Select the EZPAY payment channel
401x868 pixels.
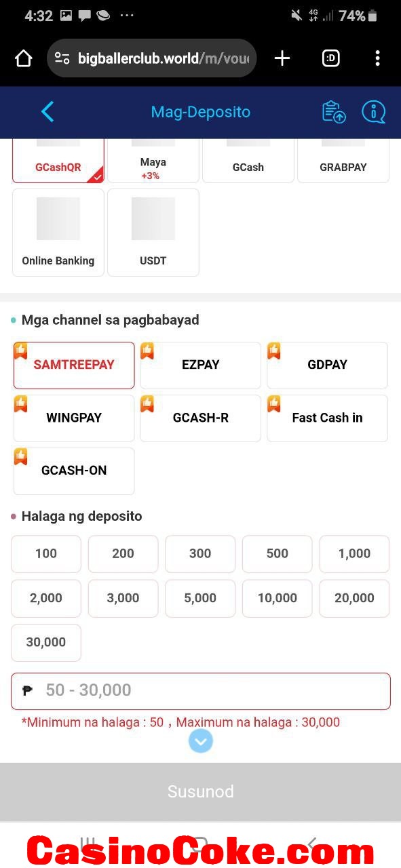(x=201, y=365)
